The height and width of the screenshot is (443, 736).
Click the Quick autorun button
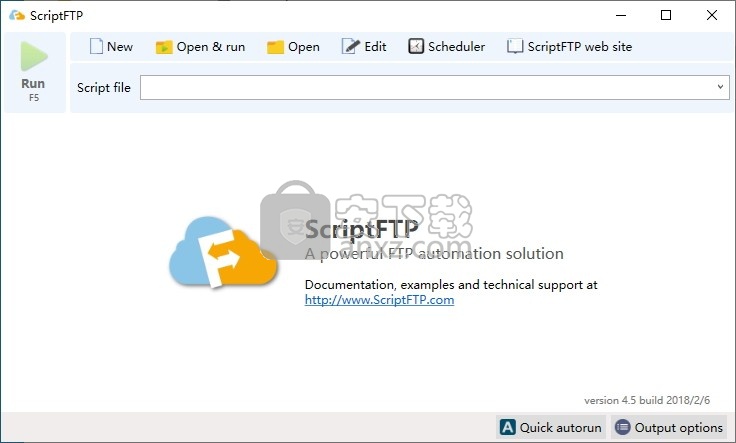(x=551, y=428)
